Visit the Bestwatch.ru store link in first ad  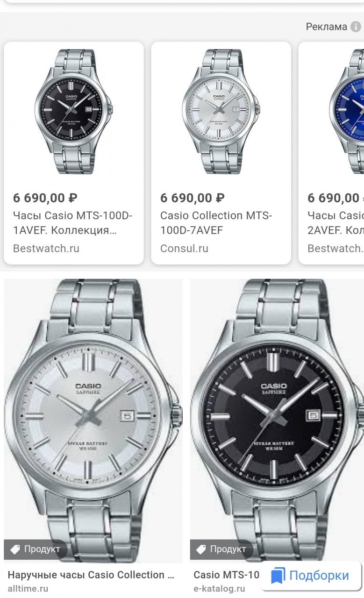click(x=46, y=249)
